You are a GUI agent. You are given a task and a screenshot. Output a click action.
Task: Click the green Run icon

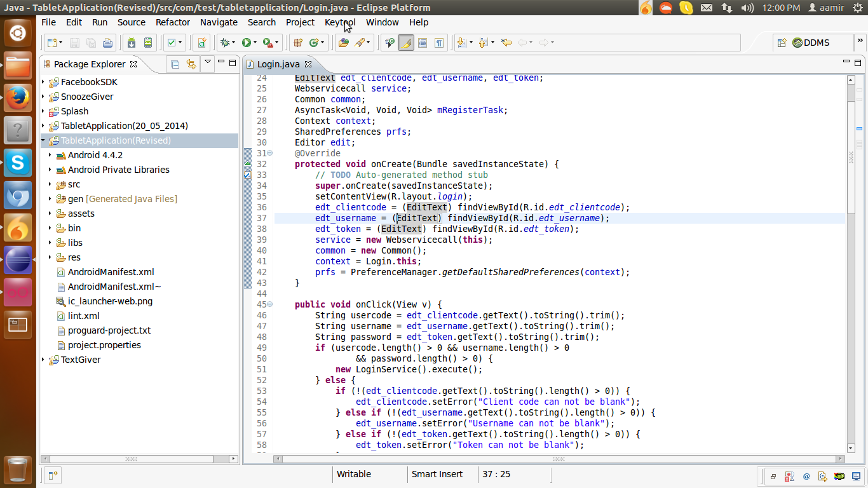(x=246, y=43)
